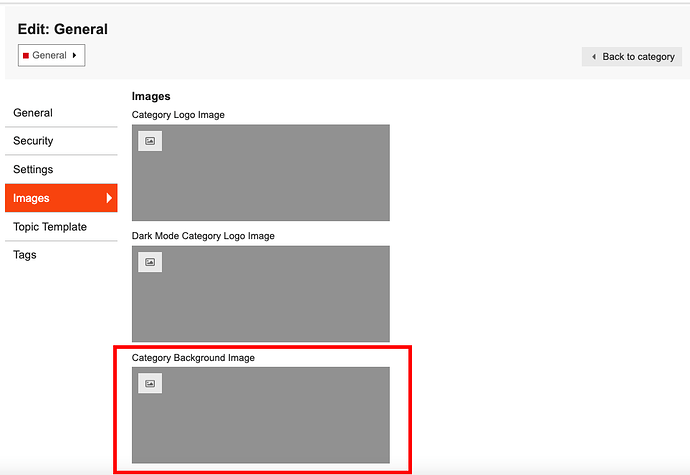Click upload icon for Dark Mode Category Logo
Image resolution: width=690 pixels, height=475 pixels.
(150, 262)
